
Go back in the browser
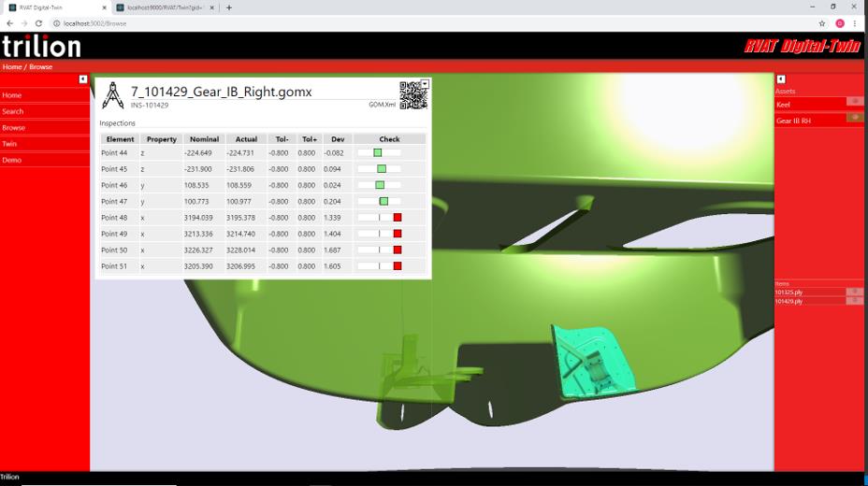[x=10, y=23]
